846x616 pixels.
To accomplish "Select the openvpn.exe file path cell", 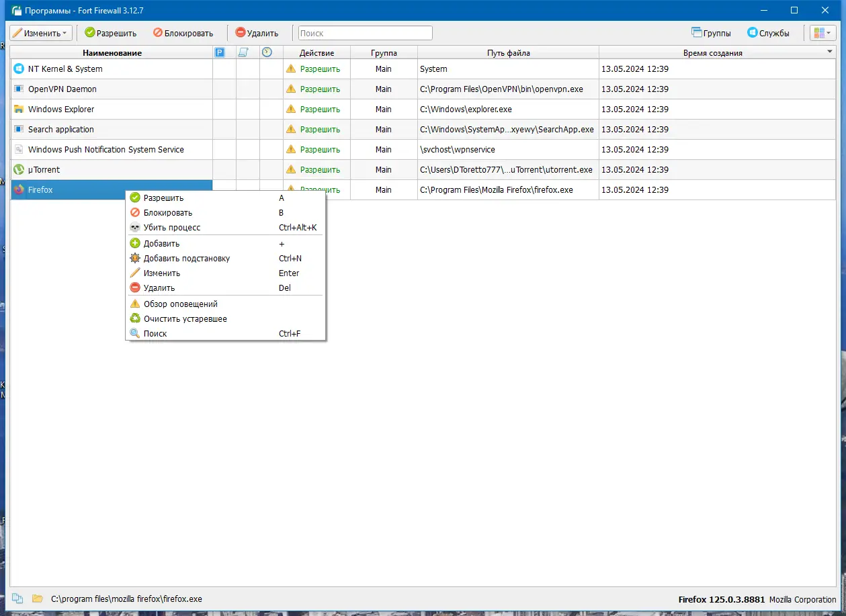I will (508, 89).
